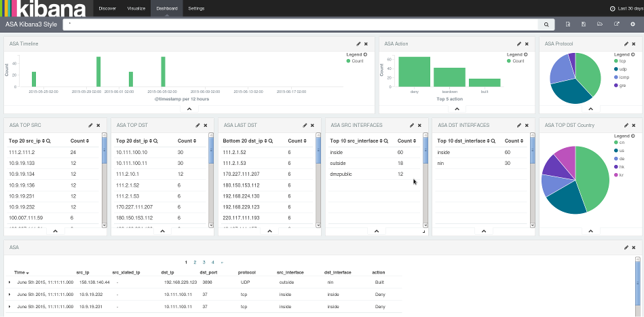The image size is (644, 317).
Task: Click the share dashboard icon
Action: 616,24
